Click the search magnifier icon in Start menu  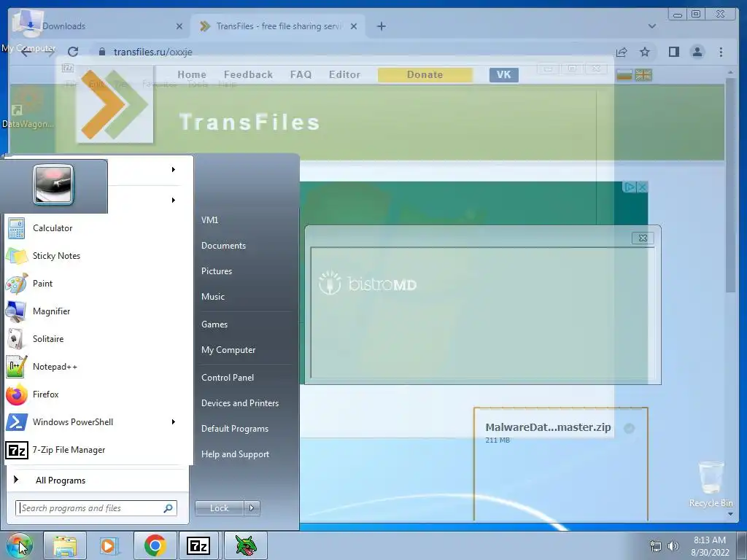point(168,508)
